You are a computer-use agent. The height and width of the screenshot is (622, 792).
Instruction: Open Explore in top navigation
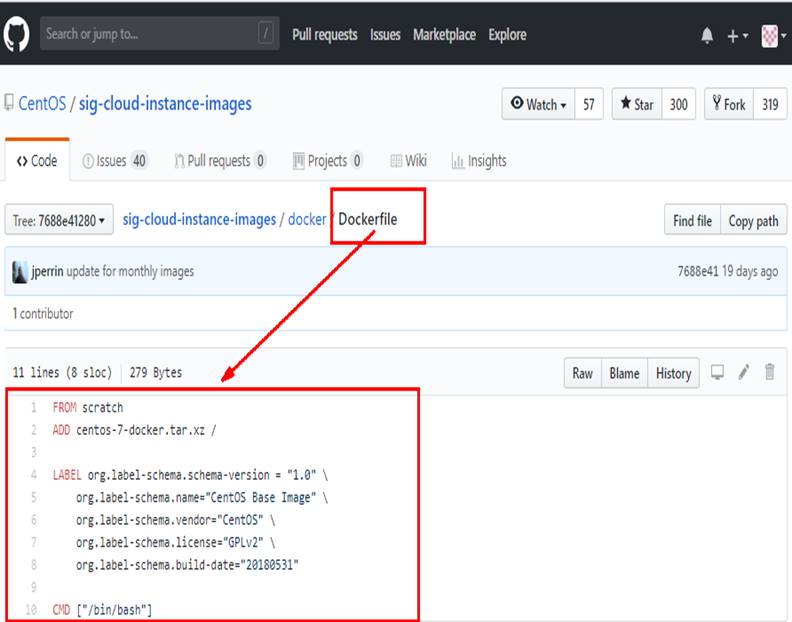507,34
